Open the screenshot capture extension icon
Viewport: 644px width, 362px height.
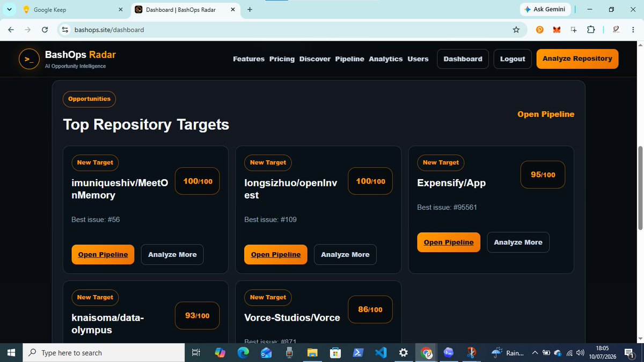coord(573,29)
